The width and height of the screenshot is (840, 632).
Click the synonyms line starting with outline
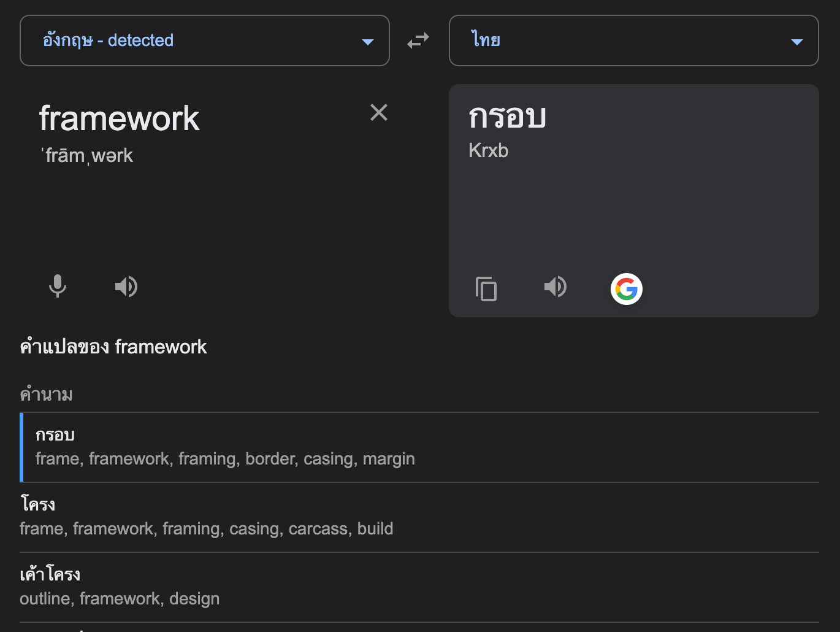tap(120, 599)
